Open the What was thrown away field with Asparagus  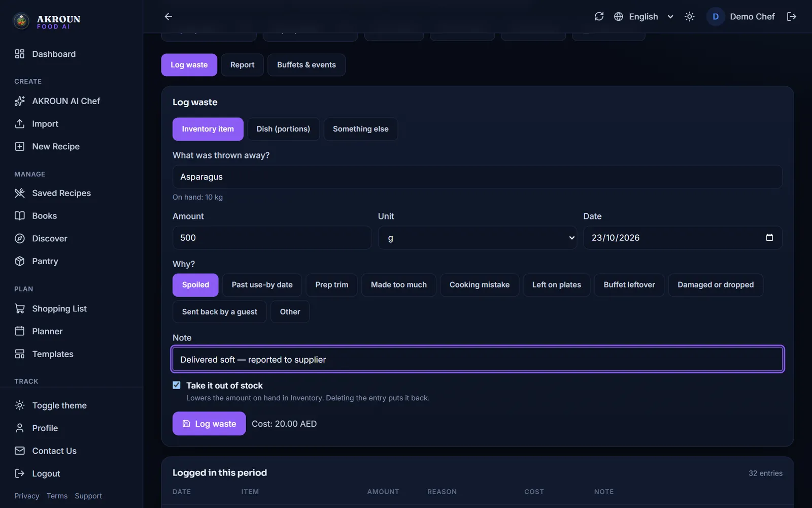pos(478,177)
